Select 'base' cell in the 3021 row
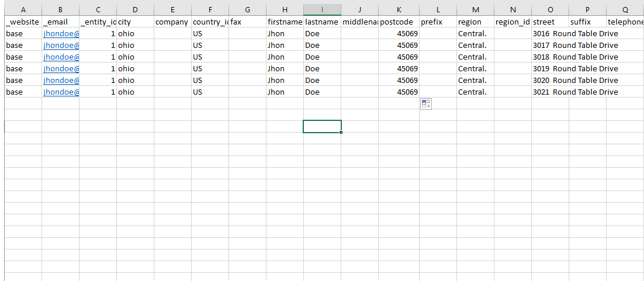The width and height of the screenshot is (644, 281). (23, 92)
